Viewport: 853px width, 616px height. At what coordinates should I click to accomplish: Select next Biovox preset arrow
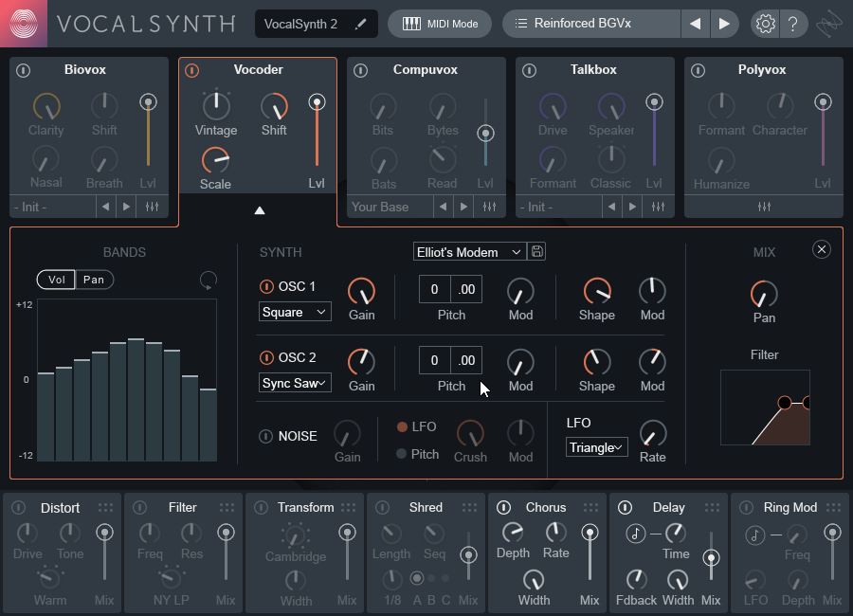(x=126, y=207)
